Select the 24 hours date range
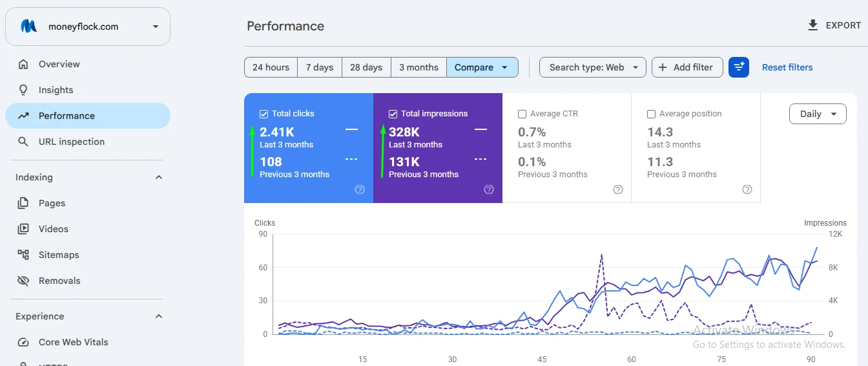868x366 pixels. click(271, 67)
